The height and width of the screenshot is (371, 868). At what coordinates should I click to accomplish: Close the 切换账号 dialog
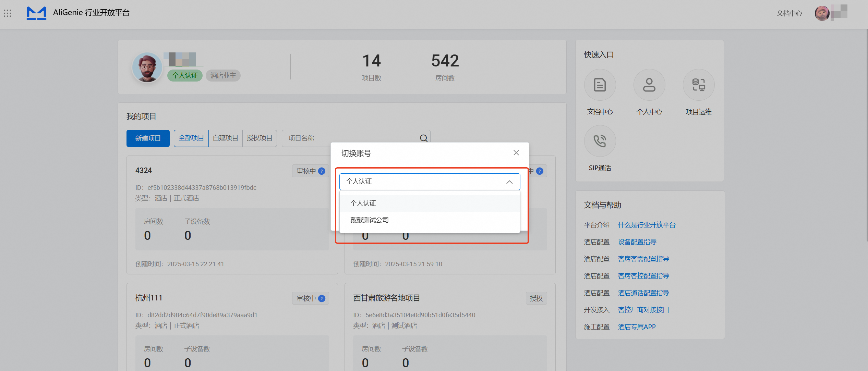(516, 153)
